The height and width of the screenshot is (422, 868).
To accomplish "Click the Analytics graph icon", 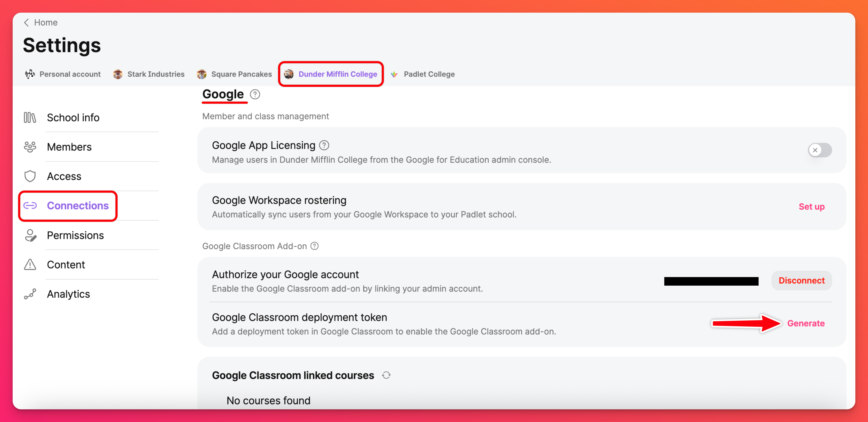I will [x=30, y=294].
